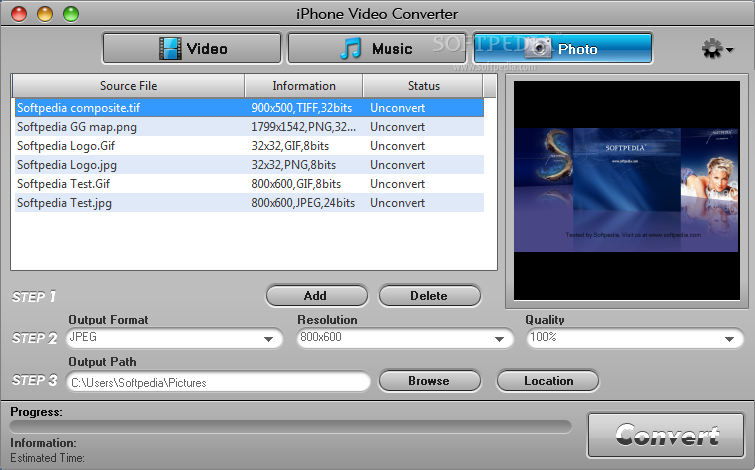
Task: Open the Output Format dropdown showing JPEG
Action: pos(174,338)
